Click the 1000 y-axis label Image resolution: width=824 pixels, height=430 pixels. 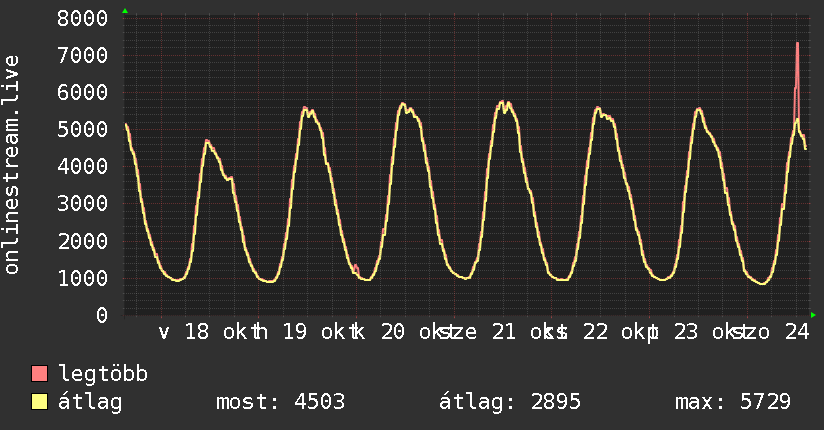tap(83, 278)
